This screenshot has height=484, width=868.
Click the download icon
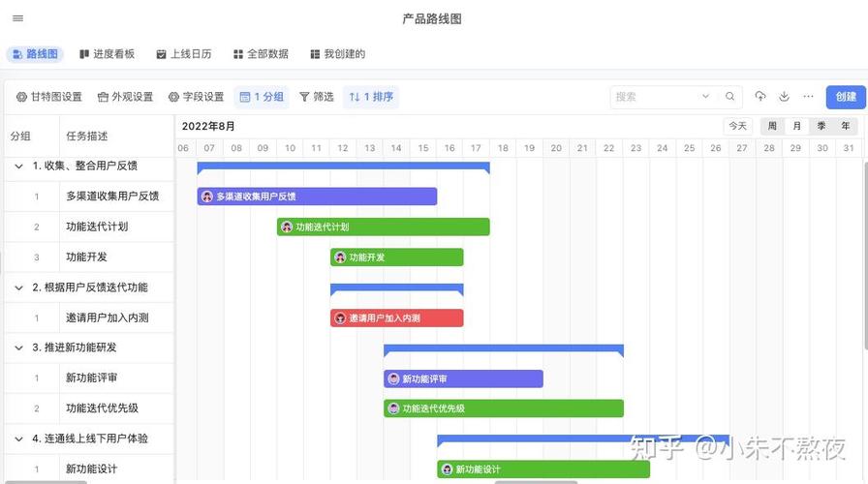tap(784, 96)
